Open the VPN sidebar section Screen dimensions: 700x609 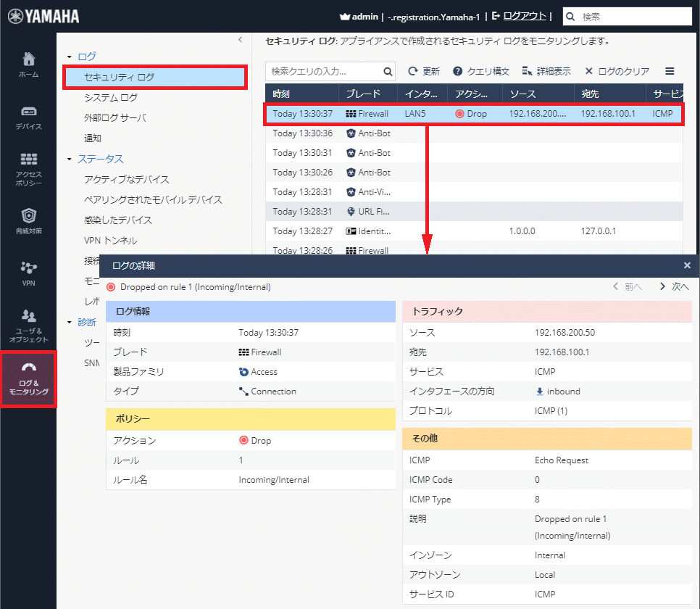[x=28, y=273]
